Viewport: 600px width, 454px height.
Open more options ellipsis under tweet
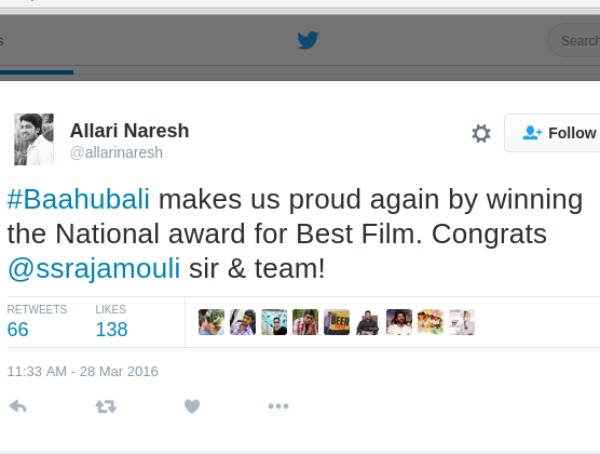(278, 406)
